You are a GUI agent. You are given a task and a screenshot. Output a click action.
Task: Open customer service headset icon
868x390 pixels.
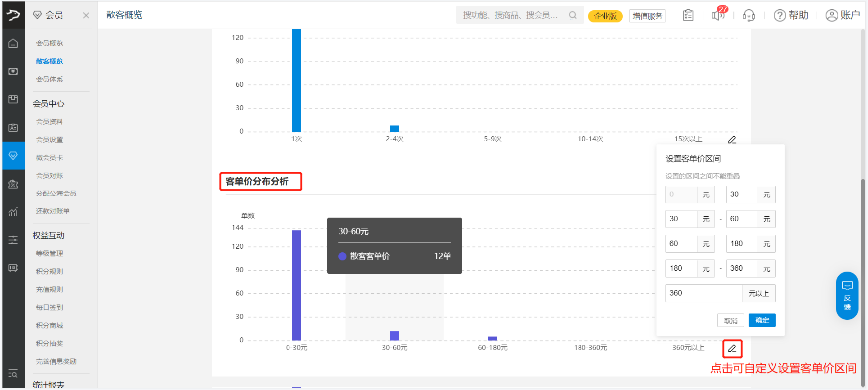[749, 15]
